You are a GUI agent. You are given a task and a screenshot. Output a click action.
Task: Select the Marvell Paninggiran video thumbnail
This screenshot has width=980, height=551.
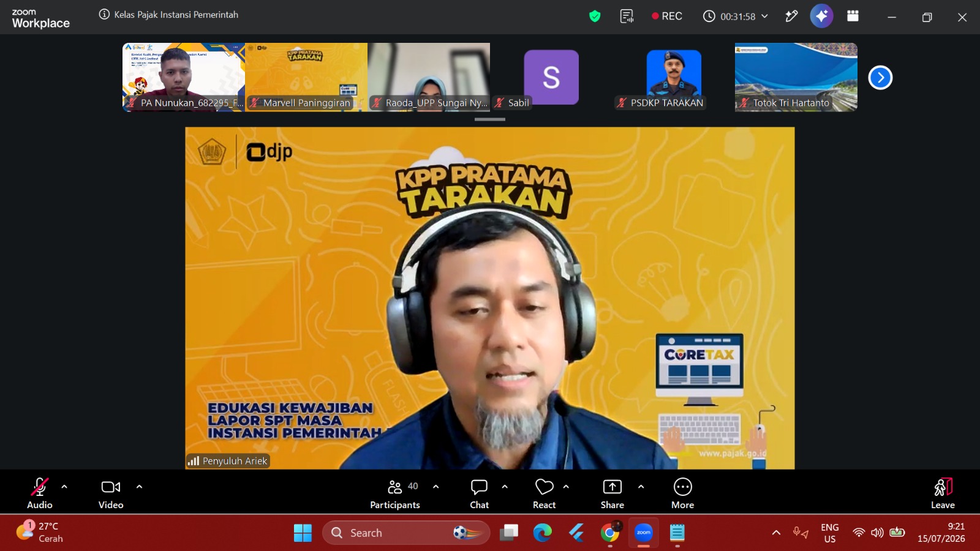click(x=306, y=77)
